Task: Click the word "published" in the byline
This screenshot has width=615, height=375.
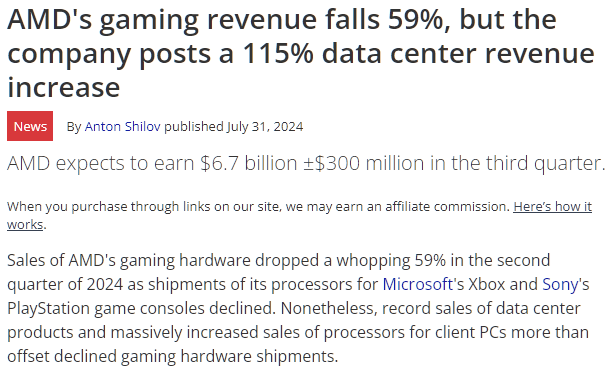Action: pyautogui.click(x=194, y=126)
